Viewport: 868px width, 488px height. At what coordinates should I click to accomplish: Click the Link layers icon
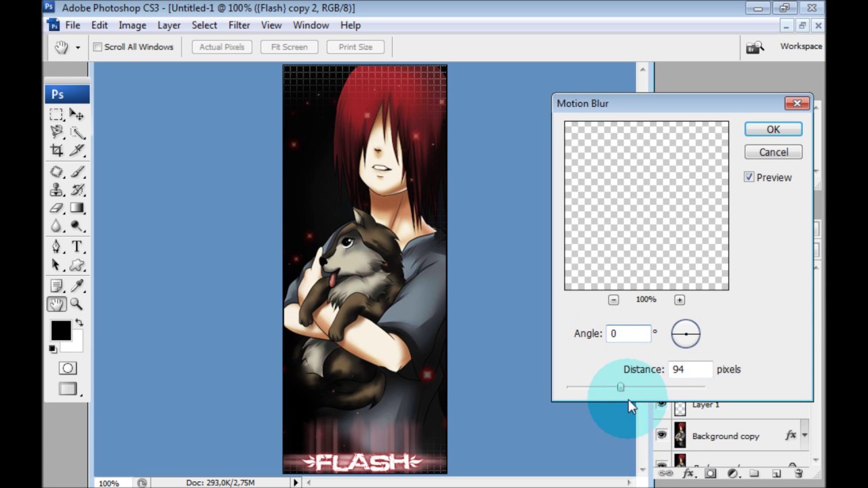[x=665, y=473]
